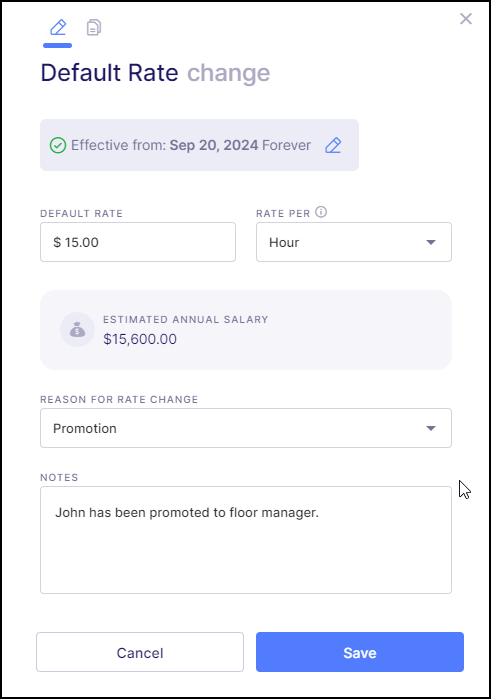Click the Forever duration text
The height and width of the screenshot is (699, 491).
(x=286, y=145)
